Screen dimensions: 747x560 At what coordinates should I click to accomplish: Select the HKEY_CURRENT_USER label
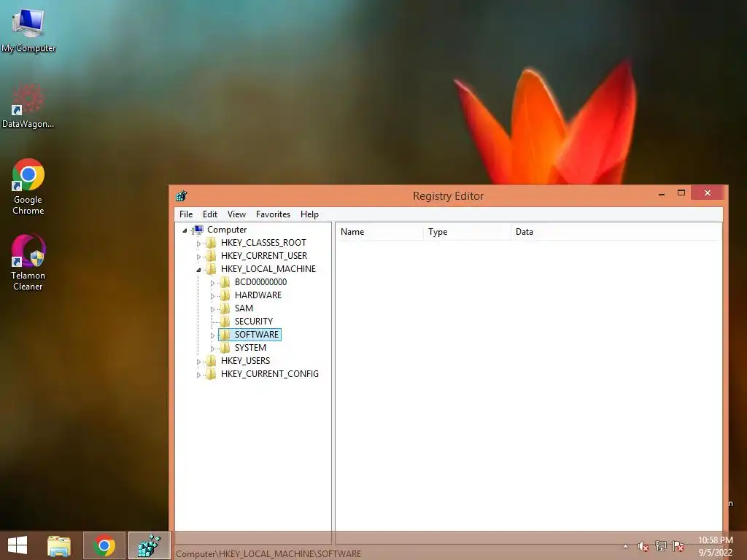point(264,256)
